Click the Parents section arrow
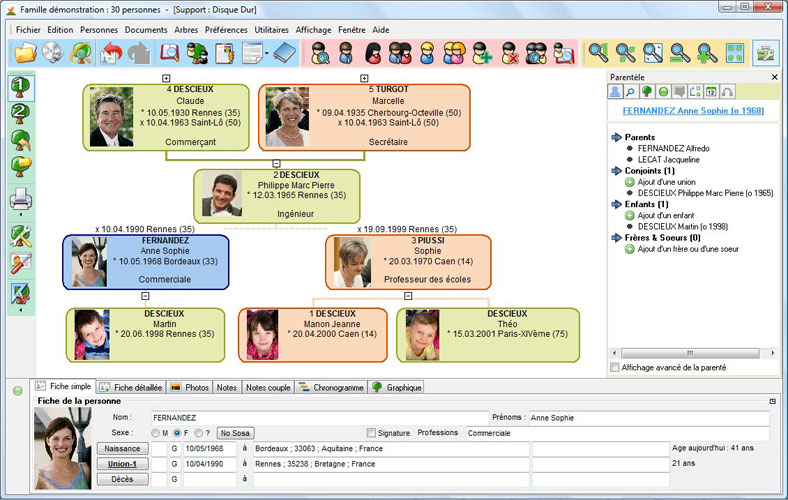This screenshot has height=500, width=788. pos(617,137)
